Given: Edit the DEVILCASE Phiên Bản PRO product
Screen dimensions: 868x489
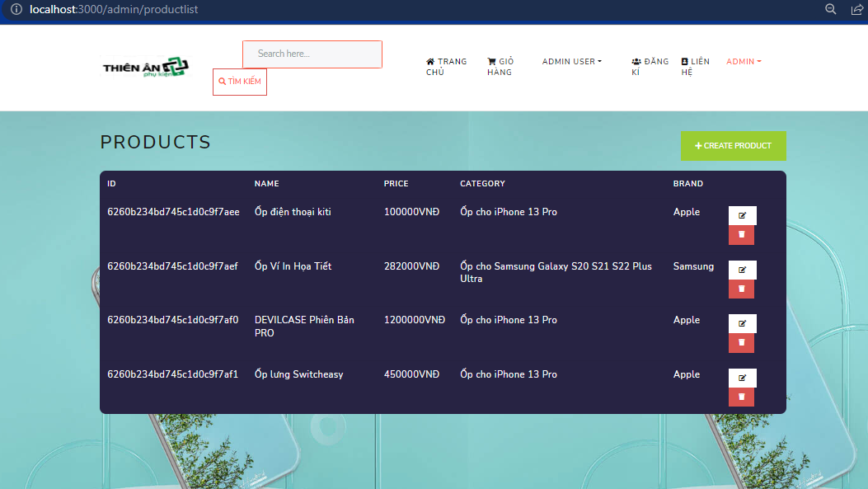Looking at the screenshot, I should (x=742, y=323).
